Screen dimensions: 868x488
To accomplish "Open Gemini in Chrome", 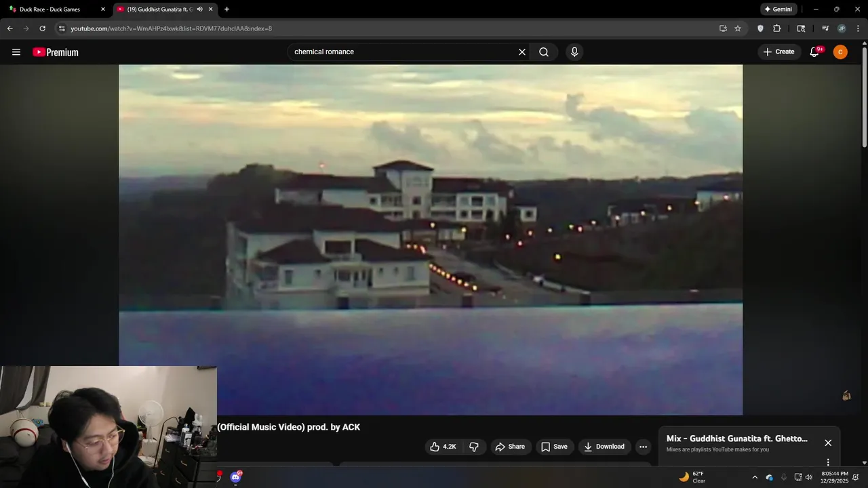I will click(x=778, y=9).
